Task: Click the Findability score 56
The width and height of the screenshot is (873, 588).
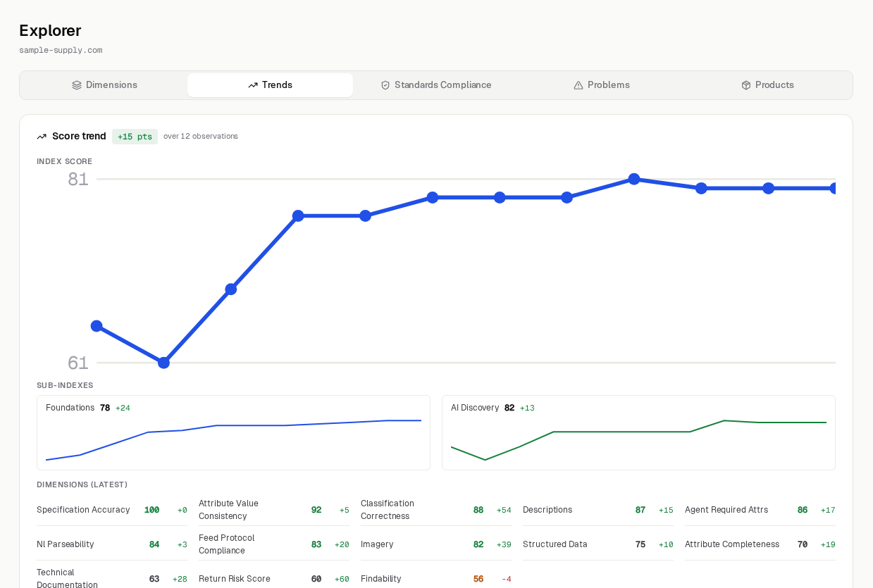Action: [x=478, y=579]
